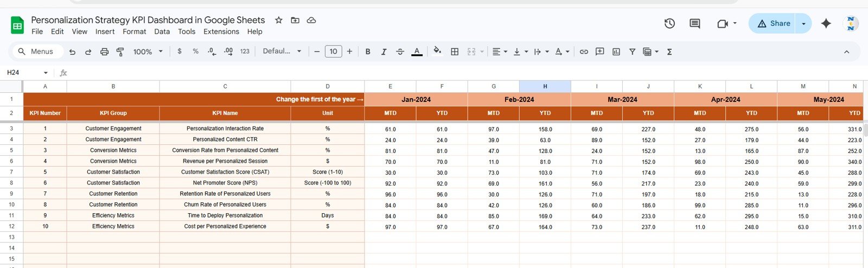Click the Share button
This screenshot has height=268, width=868.
tap(773, 23)
